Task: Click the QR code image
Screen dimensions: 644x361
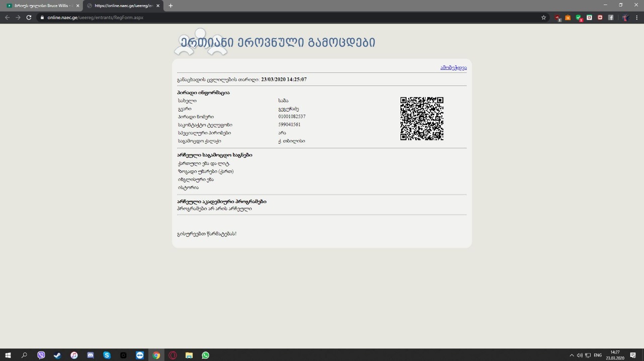Action: coord(422,119)
